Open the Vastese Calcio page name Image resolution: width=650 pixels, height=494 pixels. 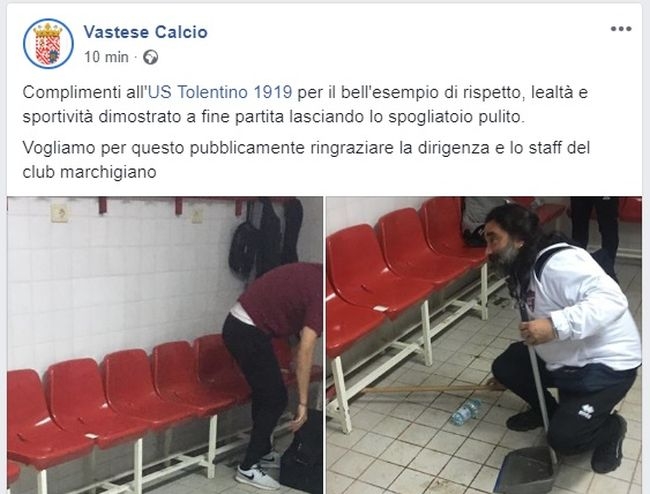click(x=146, y=32)
